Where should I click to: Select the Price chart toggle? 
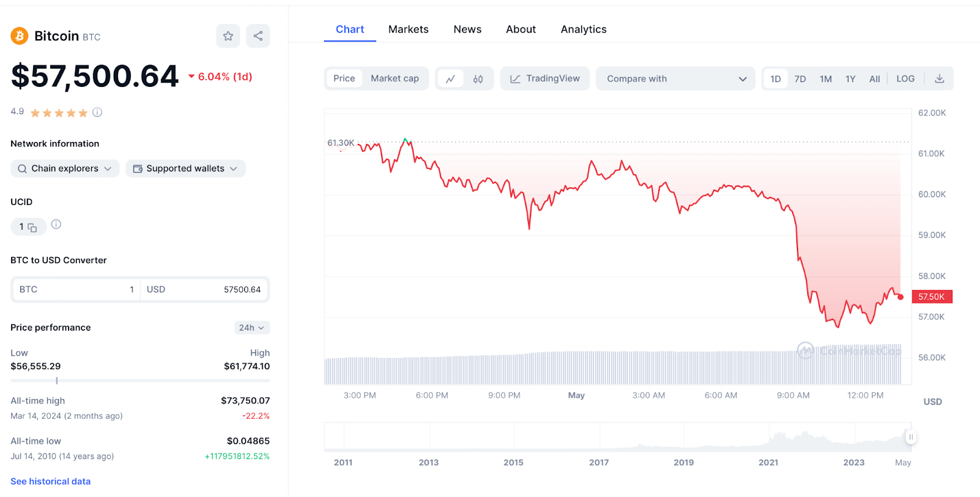tap(344, 78)
